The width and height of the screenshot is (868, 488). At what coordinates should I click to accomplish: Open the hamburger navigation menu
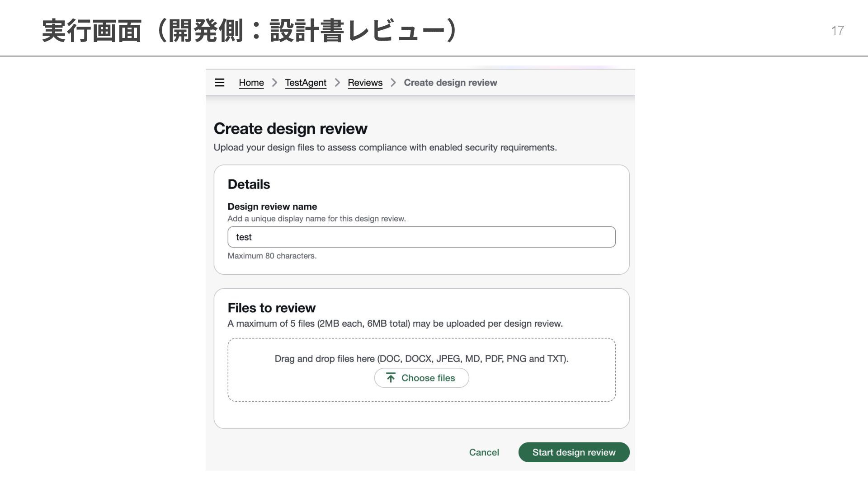pos(219,83)
